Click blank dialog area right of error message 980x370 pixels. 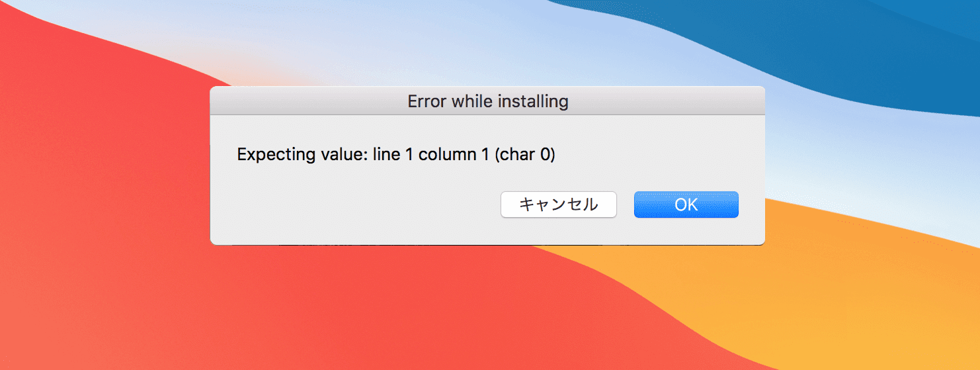click(x=661, y=155)
